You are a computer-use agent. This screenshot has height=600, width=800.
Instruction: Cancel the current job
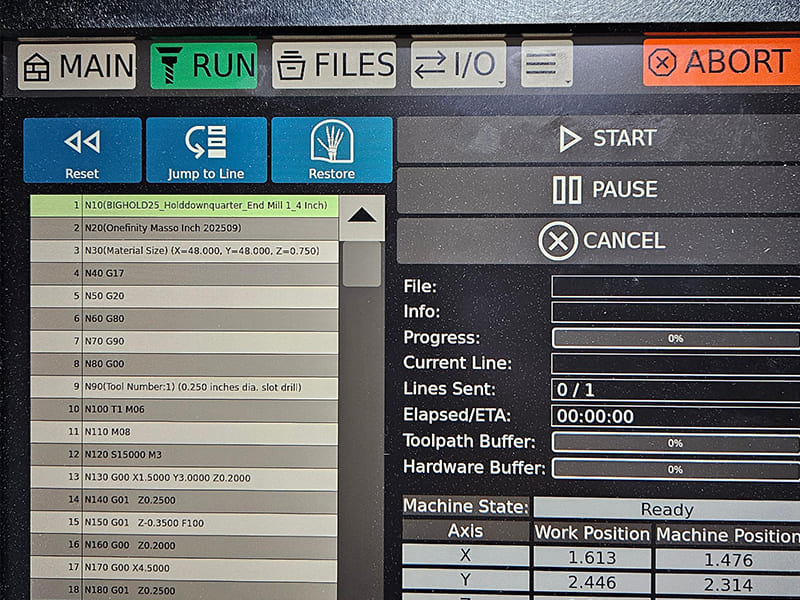(x=598, y=241)
